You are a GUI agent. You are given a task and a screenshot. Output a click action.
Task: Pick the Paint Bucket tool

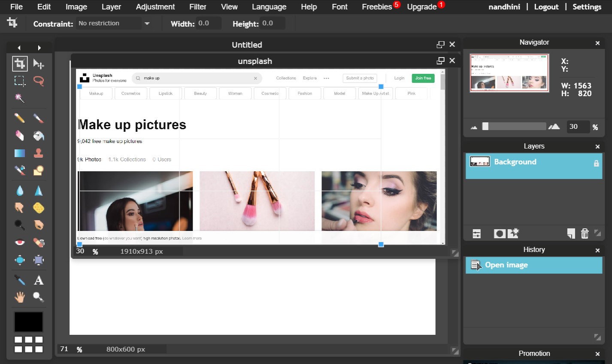39,136
